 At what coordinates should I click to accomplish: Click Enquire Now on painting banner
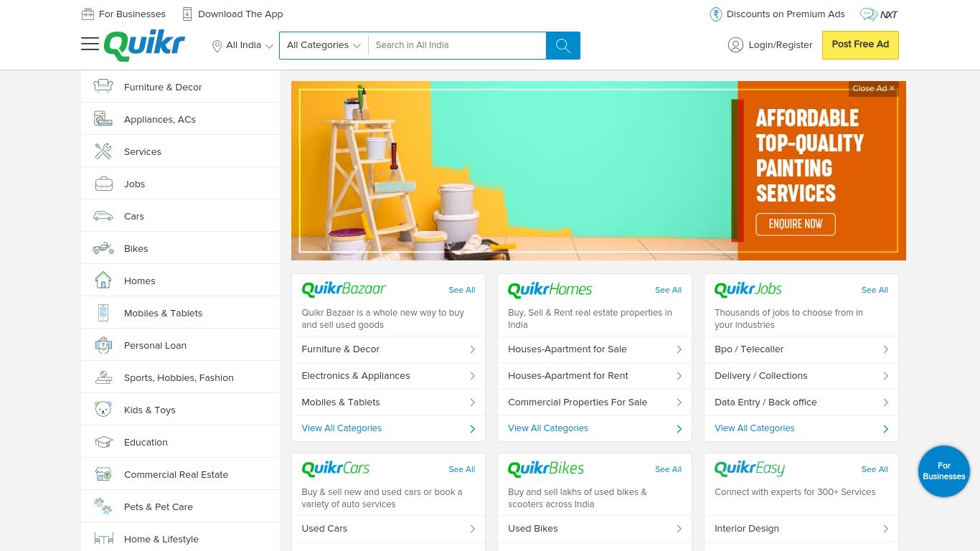point(796,224)
